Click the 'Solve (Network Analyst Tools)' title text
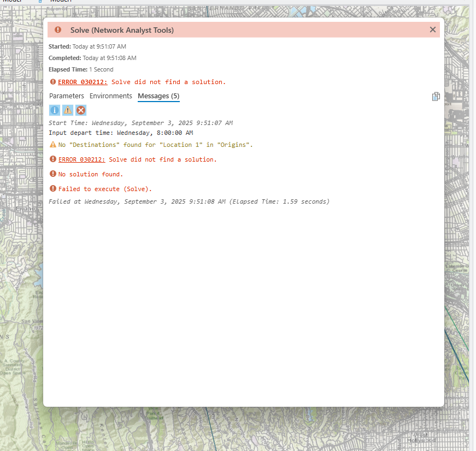476x451 pixels. 122,30
